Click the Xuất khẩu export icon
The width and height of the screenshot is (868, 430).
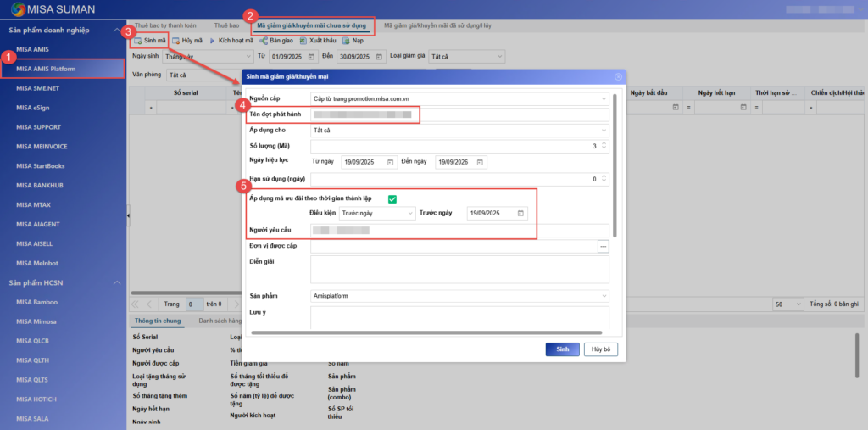[x=303, y=40]
